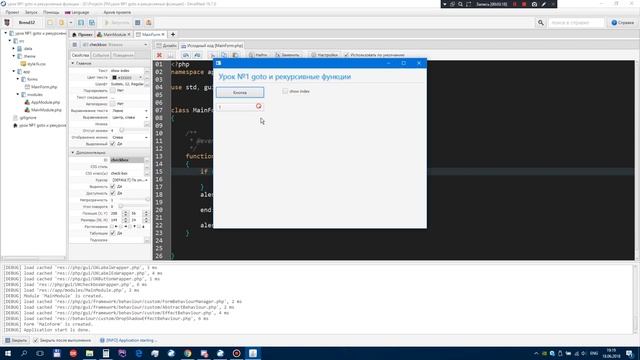Toggle the Выделенный checkbox

tap(113, 144)
